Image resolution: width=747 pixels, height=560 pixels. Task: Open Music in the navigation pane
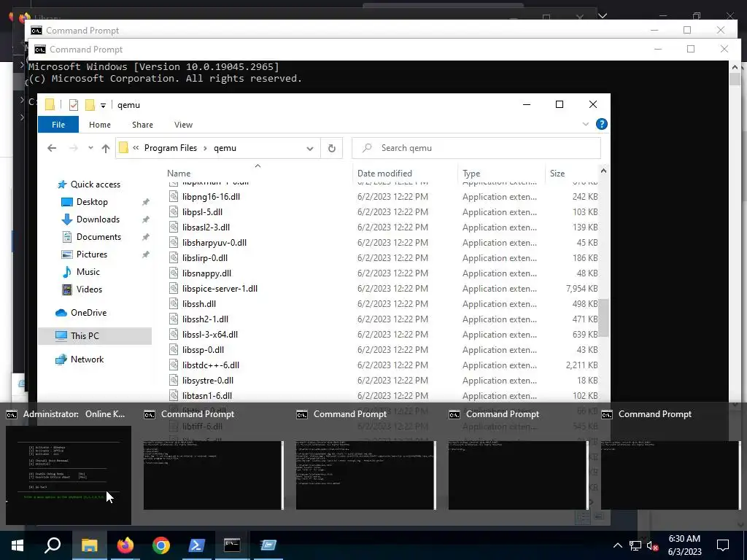tap(88, 272)
